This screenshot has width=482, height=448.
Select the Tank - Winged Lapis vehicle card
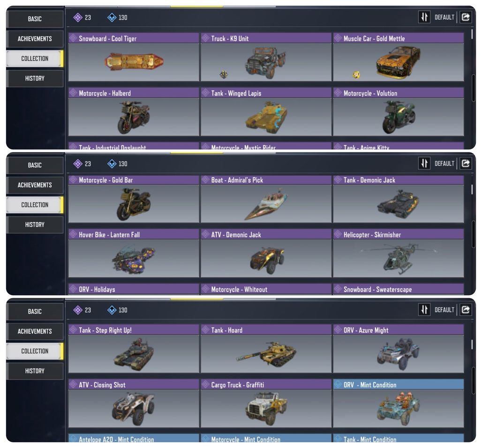coord(266,112)
